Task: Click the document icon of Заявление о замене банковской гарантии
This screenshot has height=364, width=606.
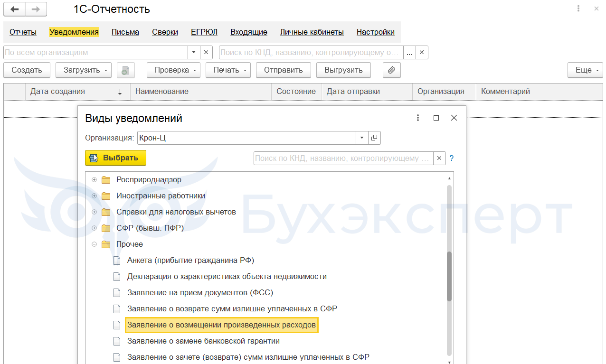Action: click(x=117, y=341)
